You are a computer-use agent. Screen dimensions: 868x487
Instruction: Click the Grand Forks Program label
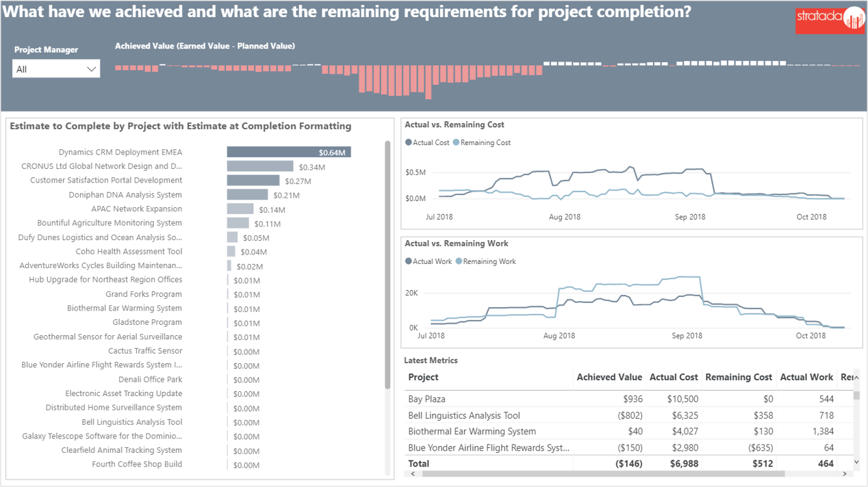pos(144,294)
